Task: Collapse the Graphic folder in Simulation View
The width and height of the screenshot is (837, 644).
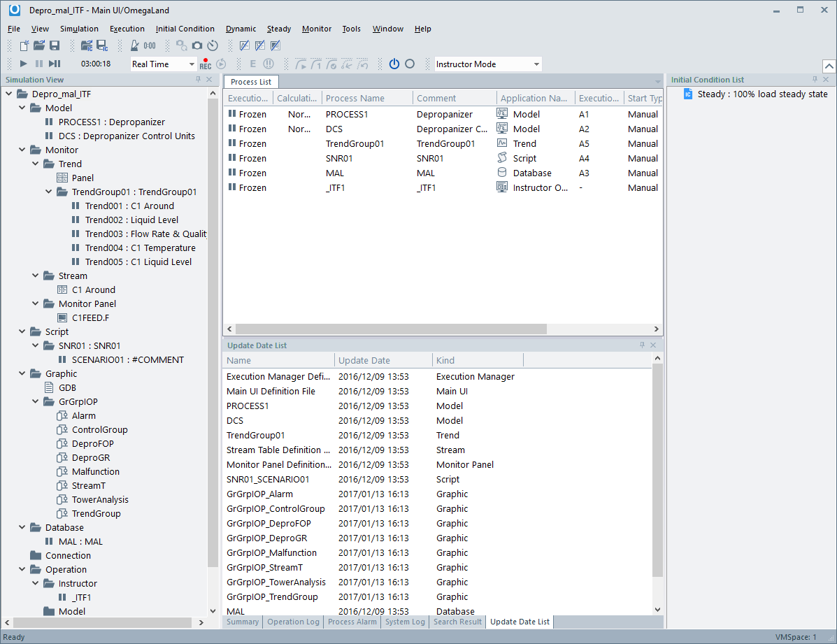Action: [22, 373]
